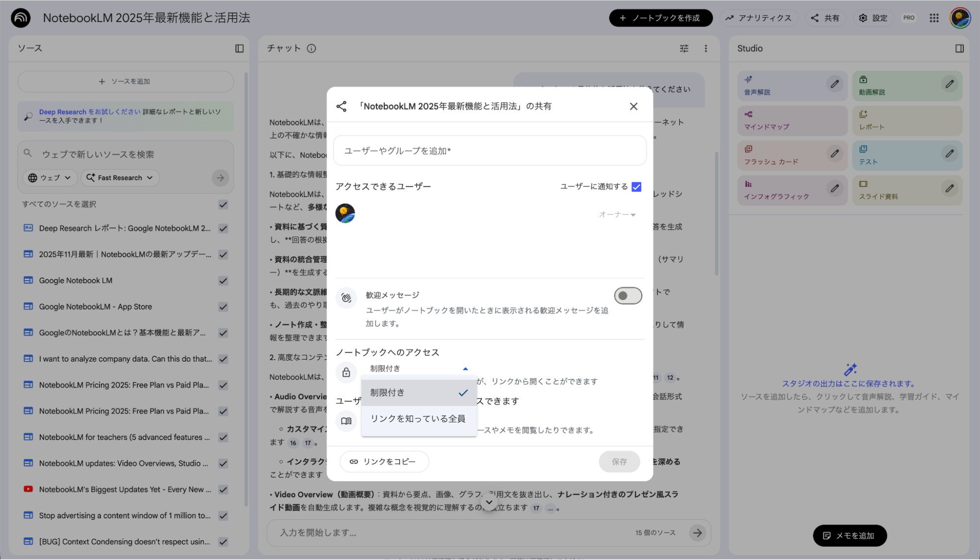980x560 pixels.
Task: Open the アナリティクス analytics view
Action: click(x=759, y=18)
